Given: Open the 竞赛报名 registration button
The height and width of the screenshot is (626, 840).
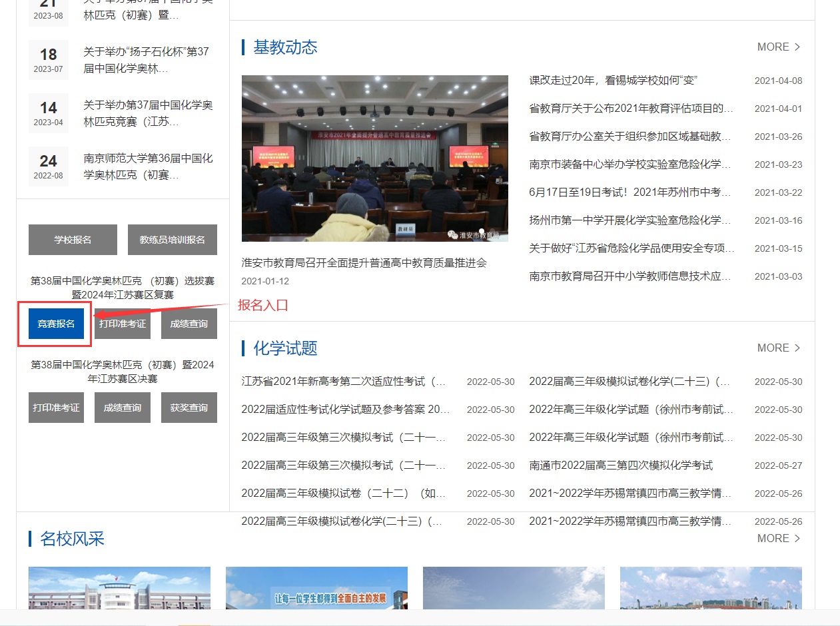Looking at the screenshot, I should coord(56,324).
